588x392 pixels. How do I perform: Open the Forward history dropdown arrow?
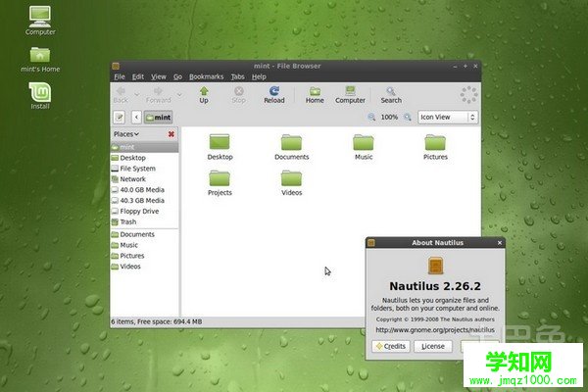tap(179, 94)
